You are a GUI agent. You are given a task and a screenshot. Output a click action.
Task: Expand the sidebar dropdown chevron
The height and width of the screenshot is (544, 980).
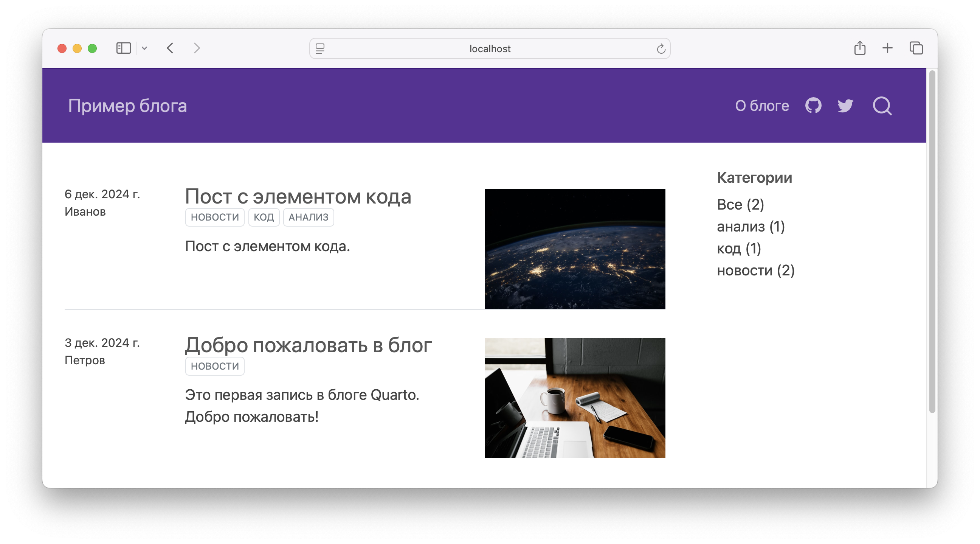144,48
